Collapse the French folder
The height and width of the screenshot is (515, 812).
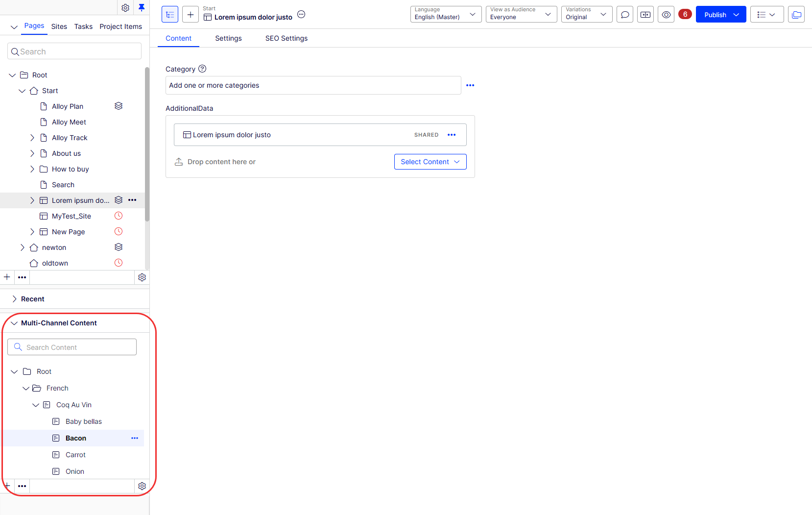pyautogui.click(x=26, y=388)
